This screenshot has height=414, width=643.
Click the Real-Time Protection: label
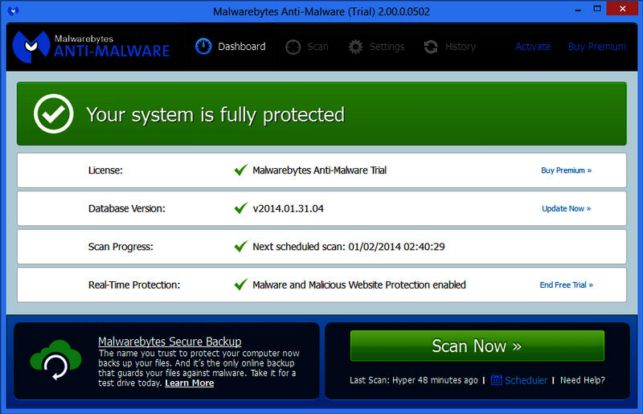134,284
